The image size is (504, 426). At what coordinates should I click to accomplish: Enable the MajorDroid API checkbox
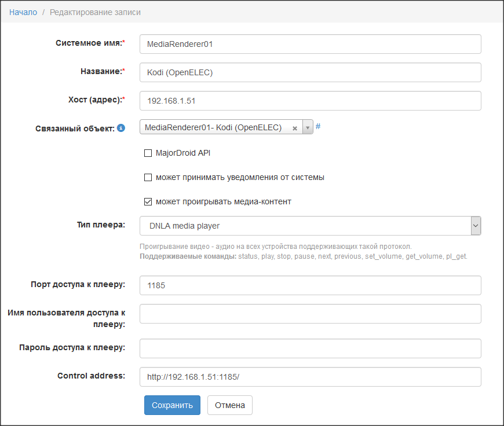click(x=148, y=153)
